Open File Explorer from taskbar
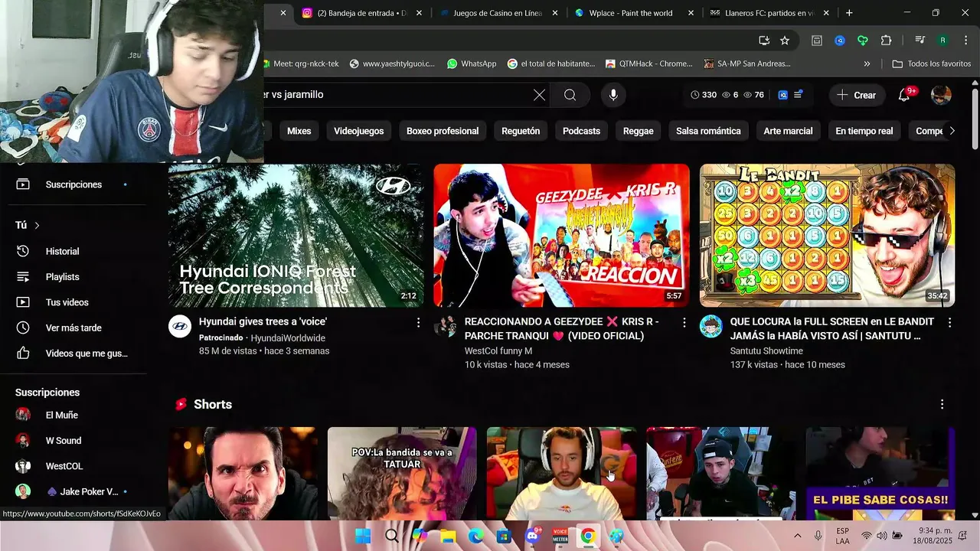The width and height of the screenshot is (980, 551). (447, 536)
